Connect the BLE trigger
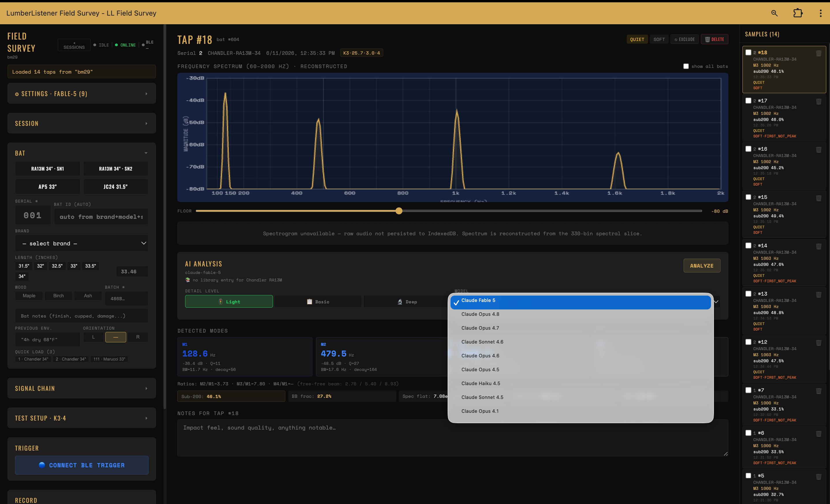 [x=81, y=465]
